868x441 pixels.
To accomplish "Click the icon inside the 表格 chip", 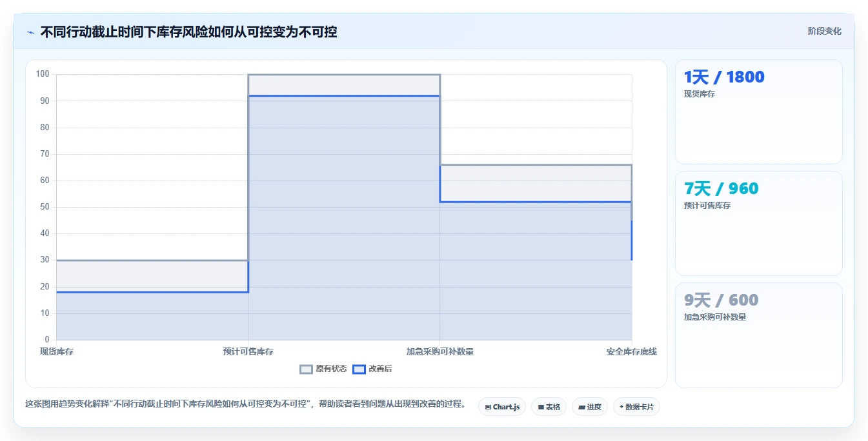I will click(541, 407).
